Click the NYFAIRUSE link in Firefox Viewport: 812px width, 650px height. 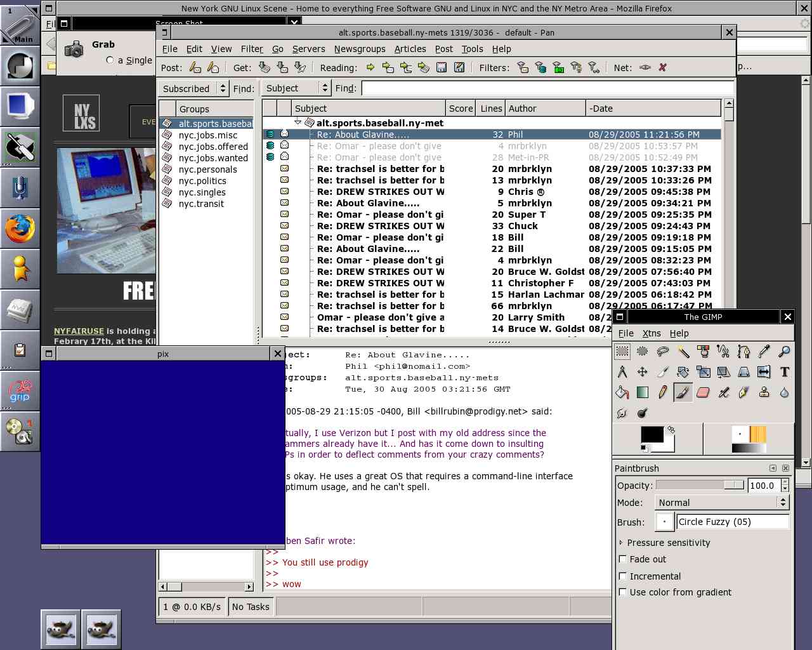pyautogui.click(x=79, y=331)
